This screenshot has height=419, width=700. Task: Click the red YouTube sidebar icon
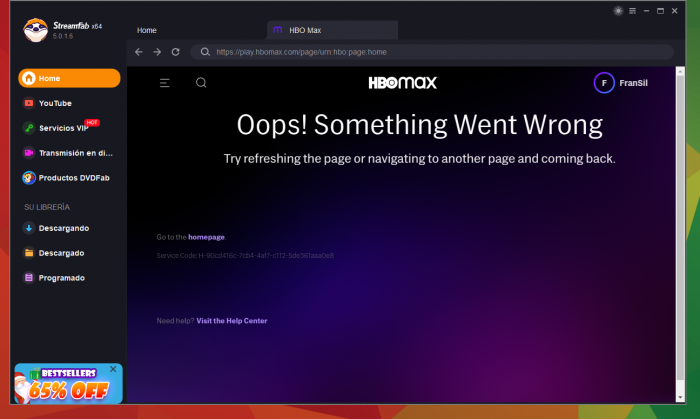29,103
